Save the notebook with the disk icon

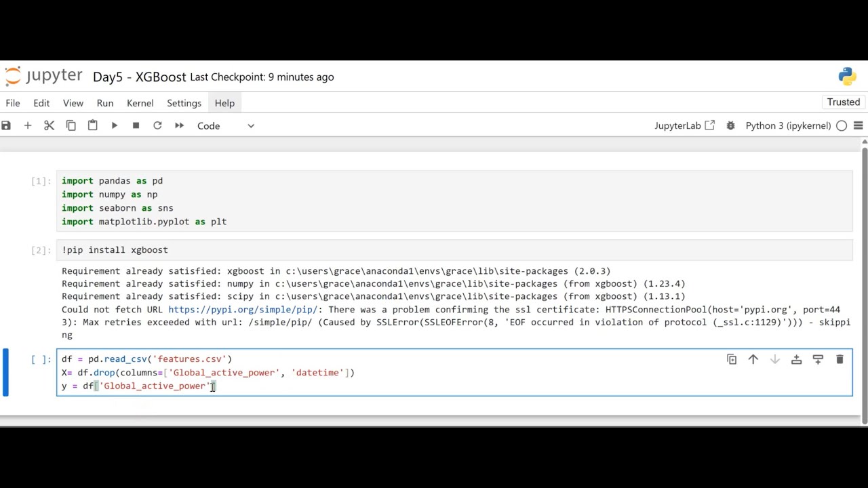coord(6,125)
